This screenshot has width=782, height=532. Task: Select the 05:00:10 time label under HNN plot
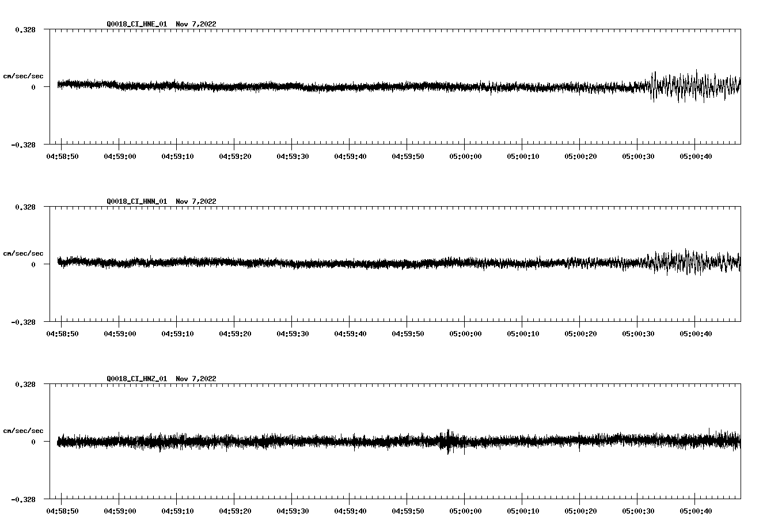[x=523, y=334]
